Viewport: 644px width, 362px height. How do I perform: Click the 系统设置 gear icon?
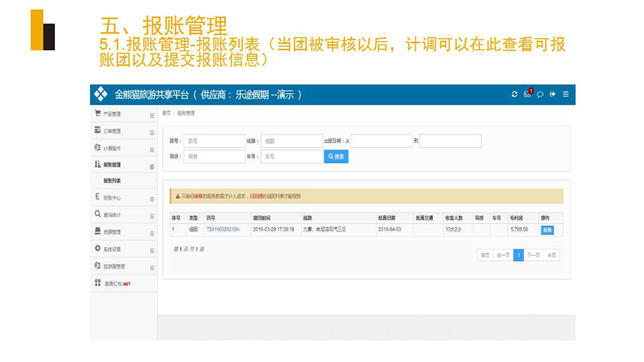(x=97, y=248)
